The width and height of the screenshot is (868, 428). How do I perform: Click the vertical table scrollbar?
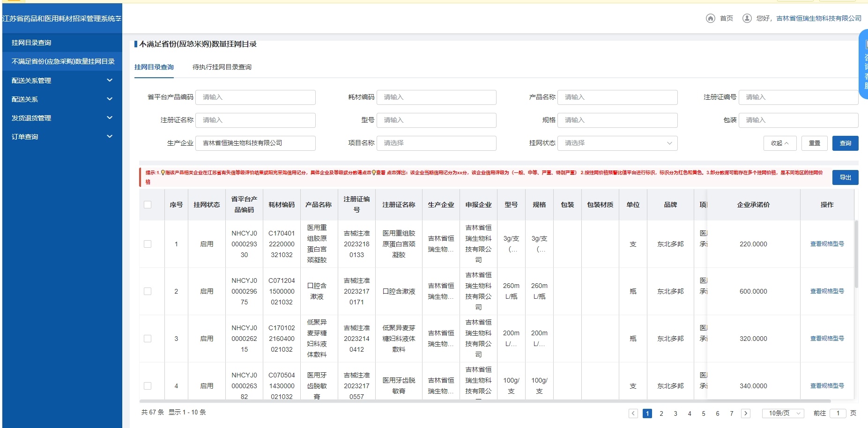856,254
